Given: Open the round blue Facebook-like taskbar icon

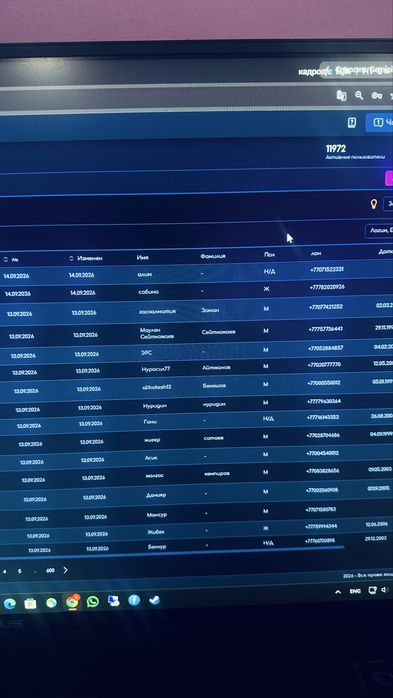Looking at the screenshot, I should point(134,600).
